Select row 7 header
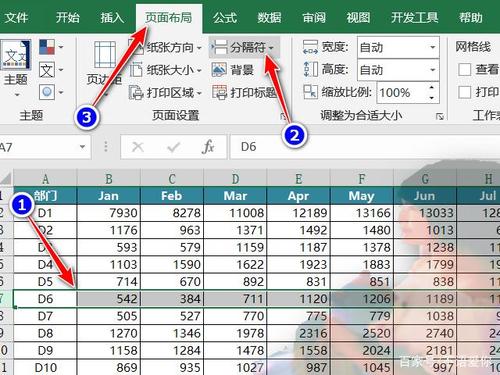 click(6, 299)
